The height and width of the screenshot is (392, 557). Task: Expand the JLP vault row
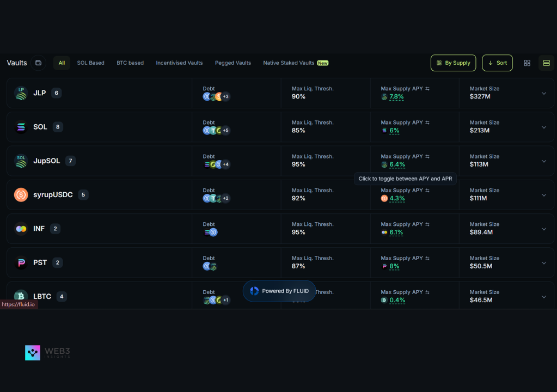point(543,93)
